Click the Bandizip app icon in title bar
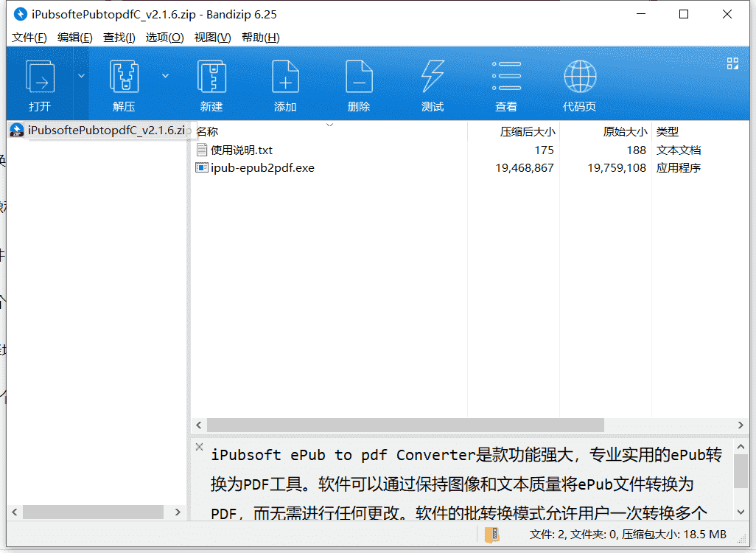This screenshot has width=756, height=553. (x=20, y=14)
